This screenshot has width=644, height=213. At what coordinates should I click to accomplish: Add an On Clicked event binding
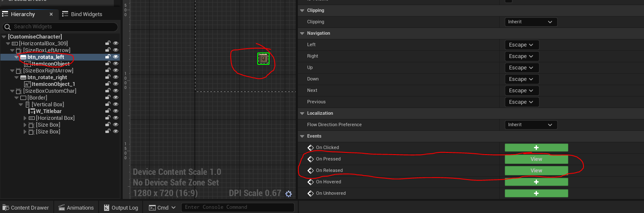coord(536,147)
